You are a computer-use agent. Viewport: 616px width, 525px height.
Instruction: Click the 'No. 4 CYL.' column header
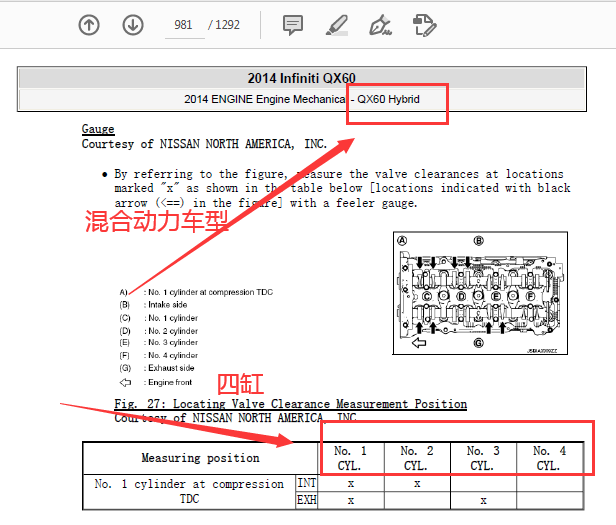pyautogui.click(x=550, y=458)
